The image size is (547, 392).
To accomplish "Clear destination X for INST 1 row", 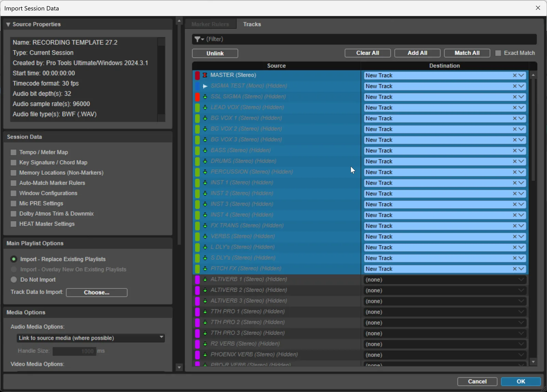I will [515, 183].
